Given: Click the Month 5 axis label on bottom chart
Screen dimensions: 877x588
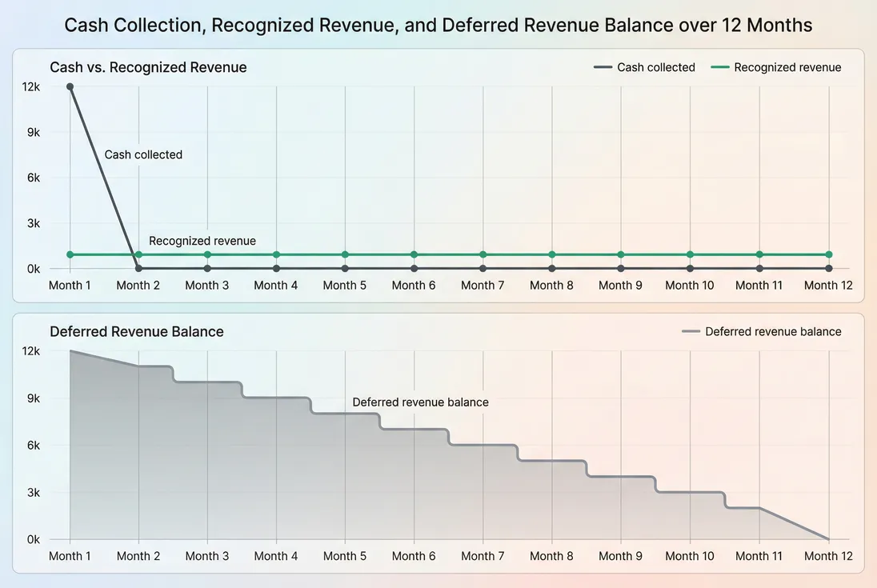Looking at the screenshot, I should (345, 555).
